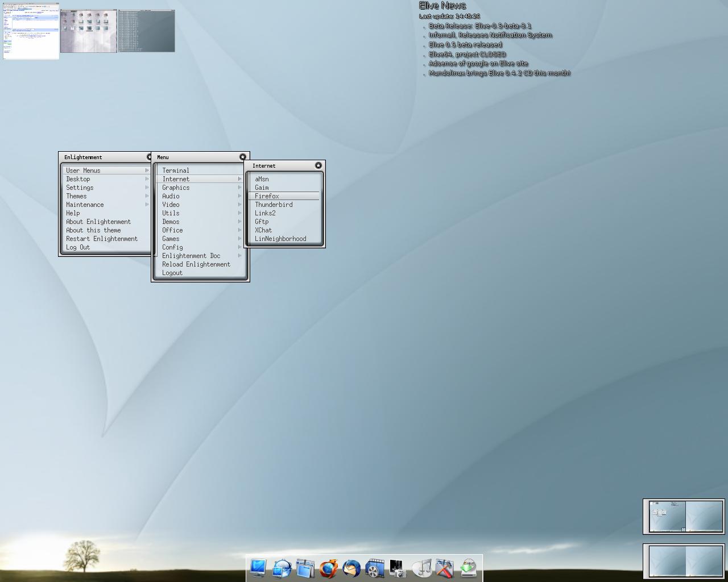Launch Firefox from the dock
The width and height of the screenshot is (728, 582).
coord(329,568)
